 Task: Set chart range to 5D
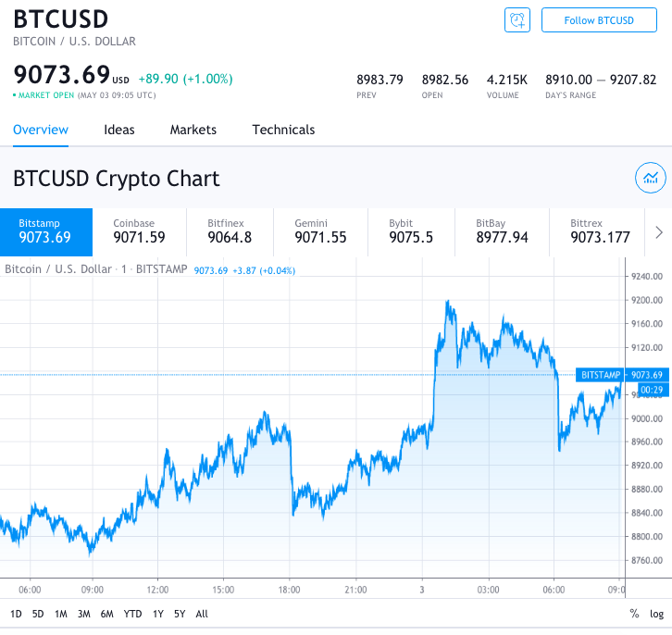[x=38, y=614]
